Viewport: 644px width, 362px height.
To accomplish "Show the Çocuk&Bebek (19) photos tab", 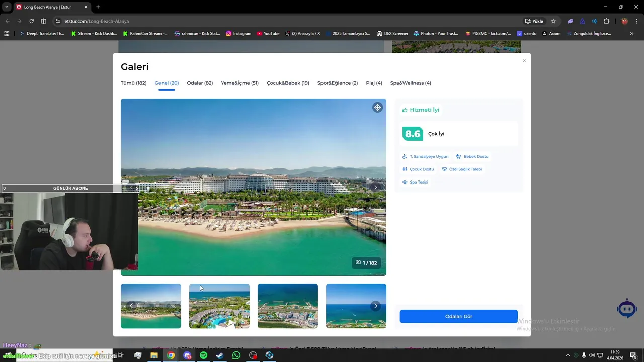I will [x=288, y=83].
